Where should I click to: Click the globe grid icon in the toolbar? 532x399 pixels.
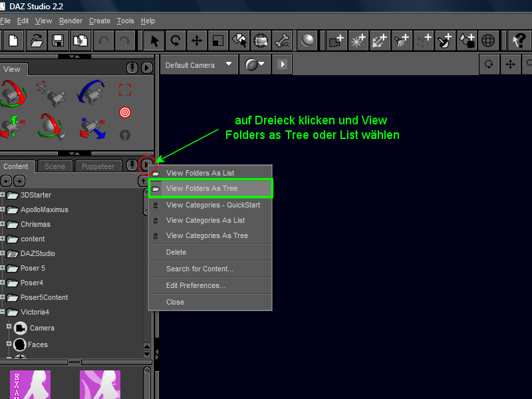point(488,41)
